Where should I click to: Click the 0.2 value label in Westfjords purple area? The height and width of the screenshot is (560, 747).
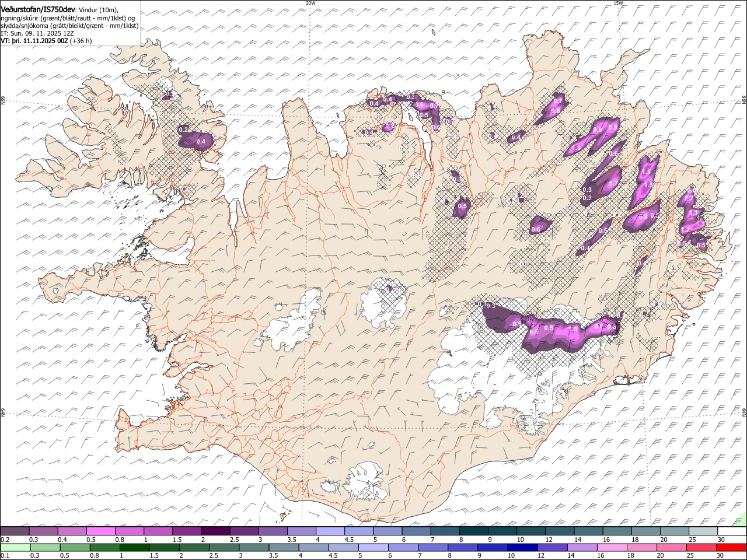[183, 129]
